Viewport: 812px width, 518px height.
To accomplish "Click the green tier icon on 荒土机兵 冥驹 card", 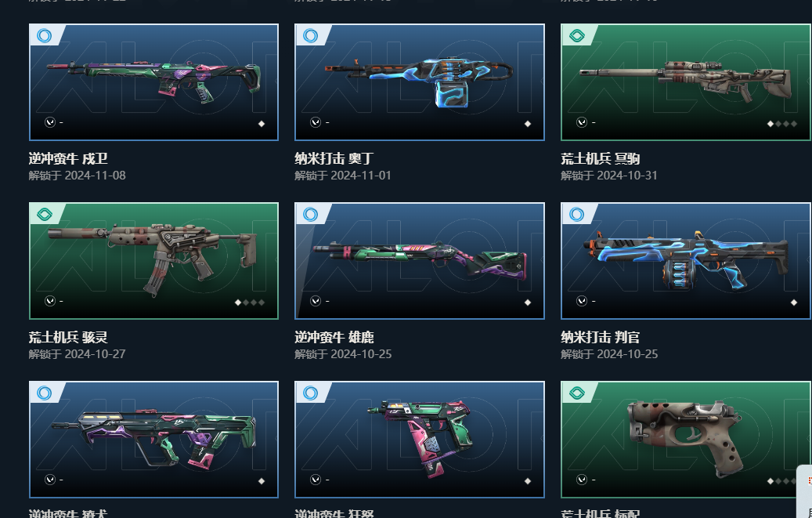I will click(577, 36).
